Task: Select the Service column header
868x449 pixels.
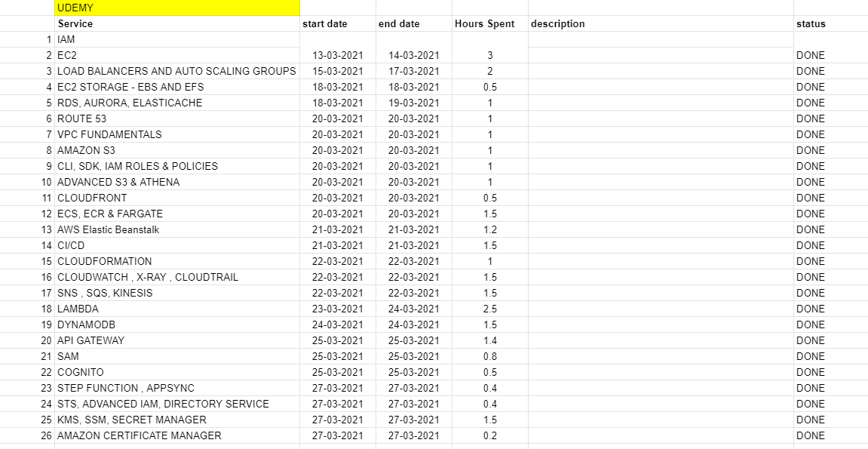Action: click(177, 24)
